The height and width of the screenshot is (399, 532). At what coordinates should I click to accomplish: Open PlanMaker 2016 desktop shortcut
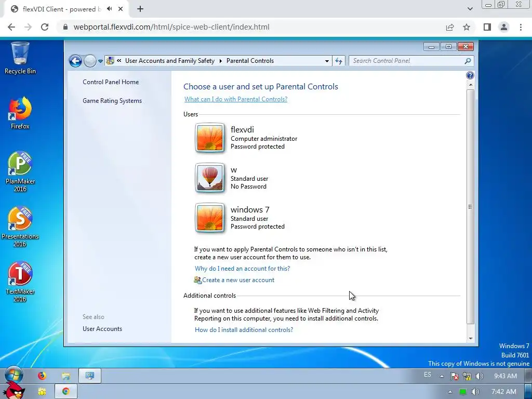(x=20, y=171)
